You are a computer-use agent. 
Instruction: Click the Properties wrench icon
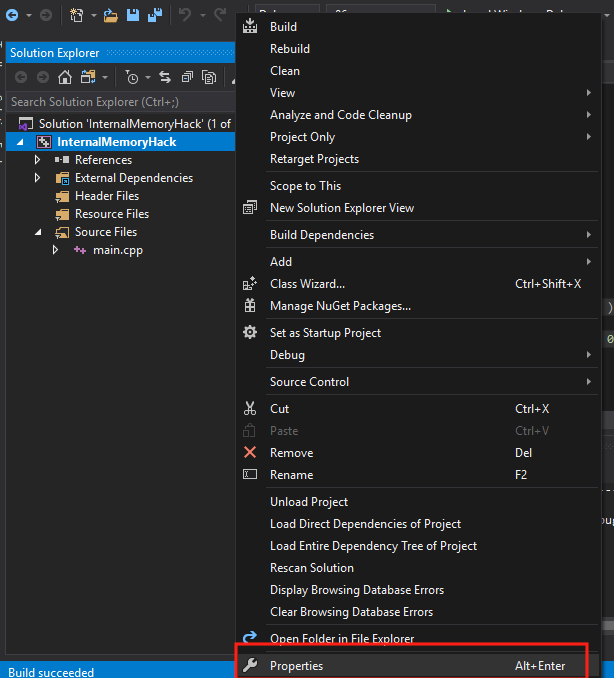click(250, 665)
